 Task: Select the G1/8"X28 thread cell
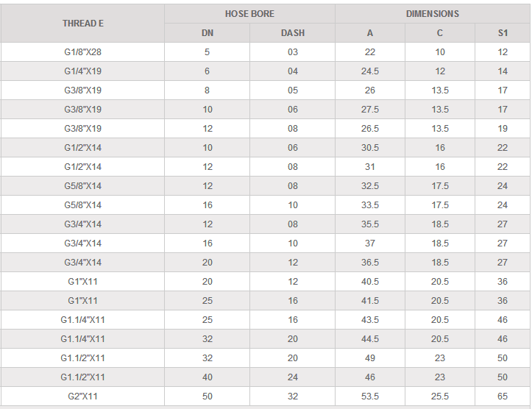[82, 52]
